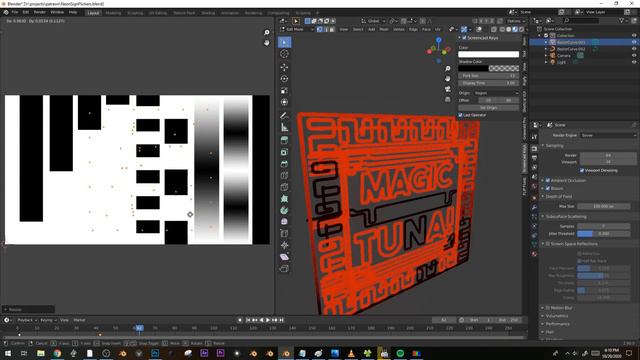640x360 pixels.
Task: Toggle Screen Space Reflections checkbox
Action: coord(548,244)
